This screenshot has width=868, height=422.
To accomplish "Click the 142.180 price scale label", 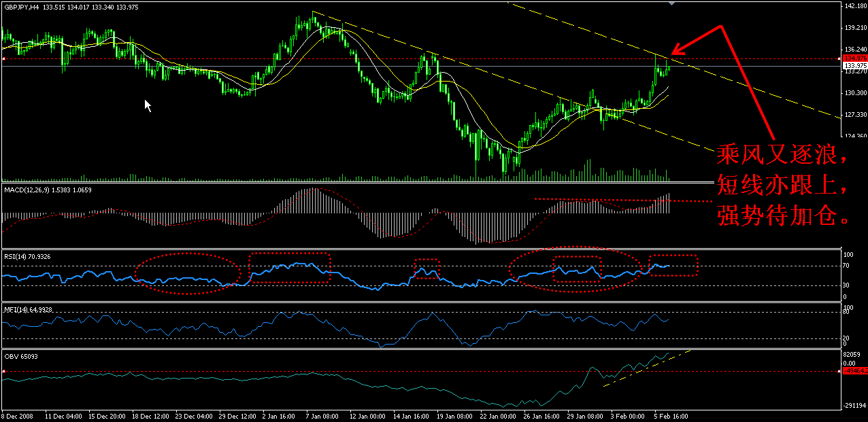I will [x=854, y=6].
